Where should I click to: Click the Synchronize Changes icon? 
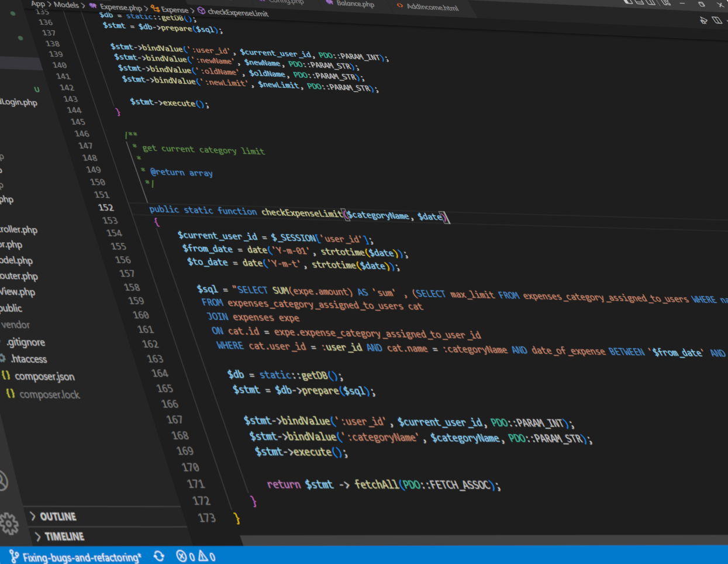[x=159, y=556]
